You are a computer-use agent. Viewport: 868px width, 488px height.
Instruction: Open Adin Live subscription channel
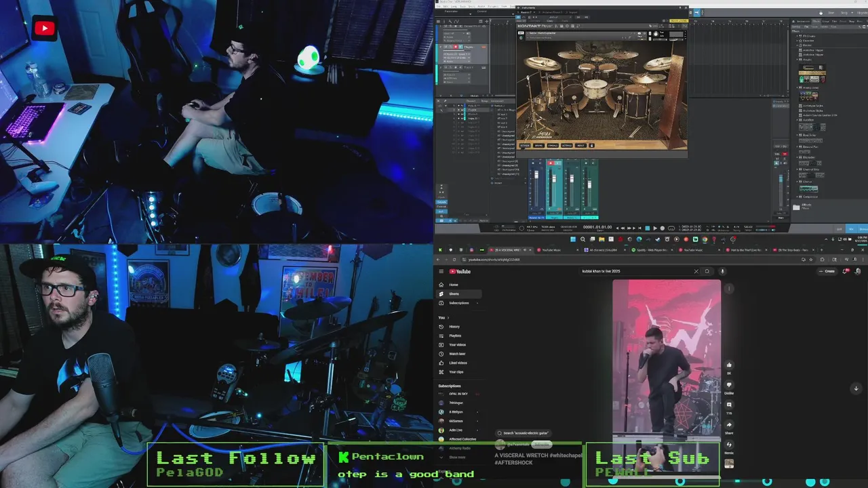[x=456, y=430]
